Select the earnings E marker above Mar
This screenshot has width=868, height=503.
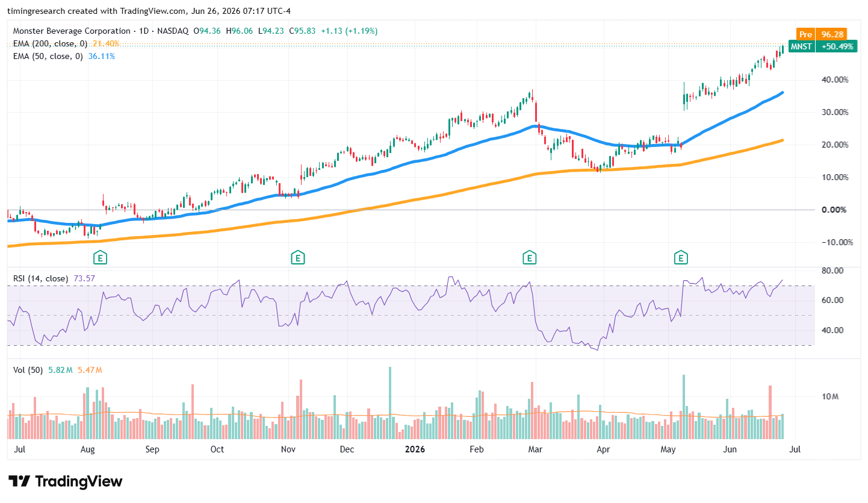(530, 258)
